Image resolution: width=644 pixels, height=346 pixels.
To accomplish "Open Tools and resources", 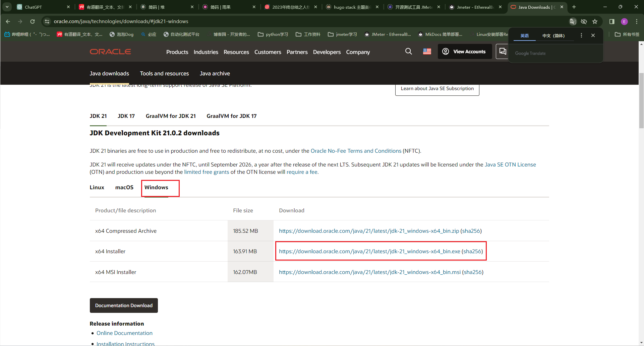I will tap(164, 73).
